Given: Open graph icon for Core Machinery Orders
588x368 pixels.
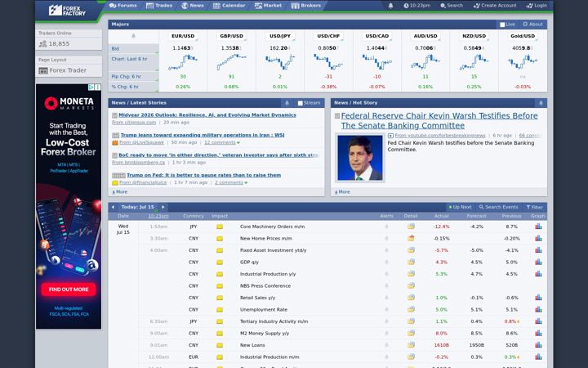Looking at the screenshot, I should click(538, 227).
